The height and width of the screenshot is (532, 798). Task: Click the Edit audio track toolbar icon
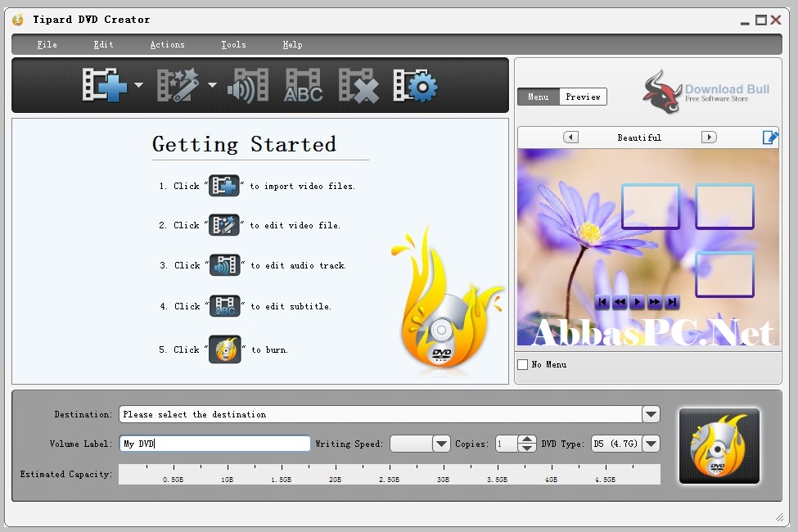(x=248, y=85)
